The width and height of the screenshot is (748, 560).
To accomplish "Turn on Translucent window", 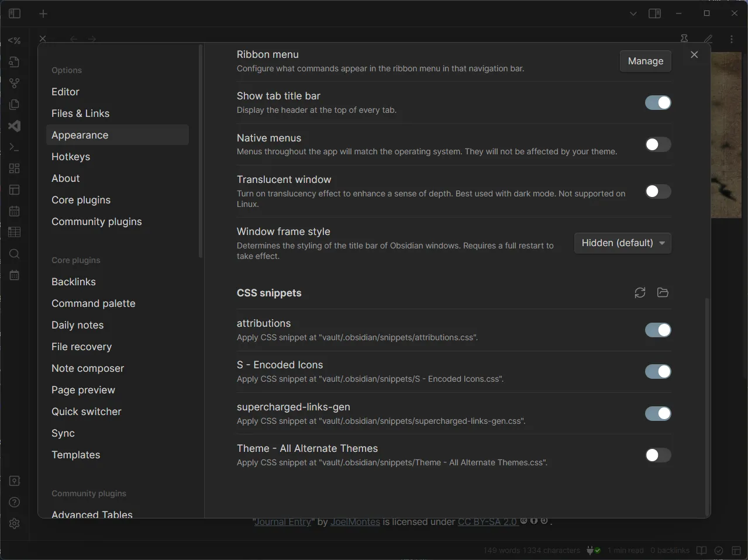I will click(x=657, y=191).
